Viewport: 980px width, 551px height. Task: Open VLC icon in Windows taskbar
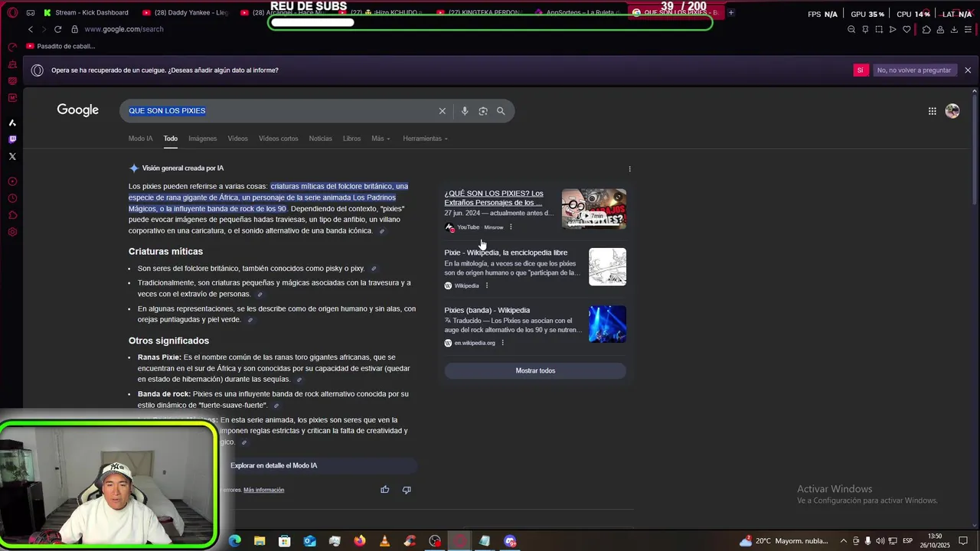pos(385,541)
